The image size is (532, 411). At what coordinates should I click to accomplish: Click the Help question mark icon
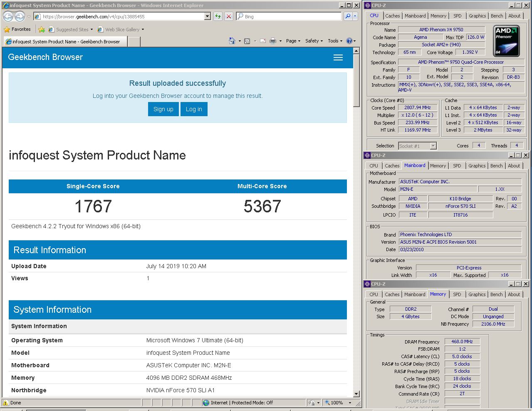coord(349,41)
